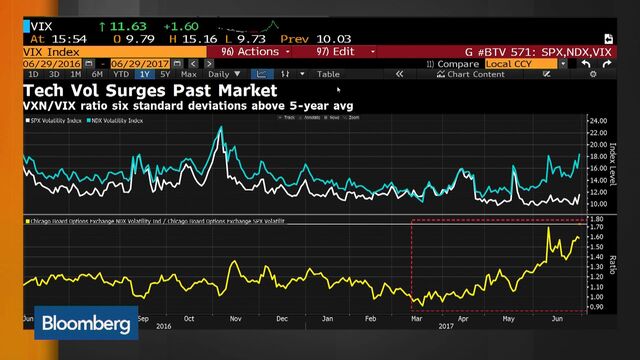Viewport: 640px width, 360px height.
Task: Open the start date calendar picker icon
Action: point(89,64)
